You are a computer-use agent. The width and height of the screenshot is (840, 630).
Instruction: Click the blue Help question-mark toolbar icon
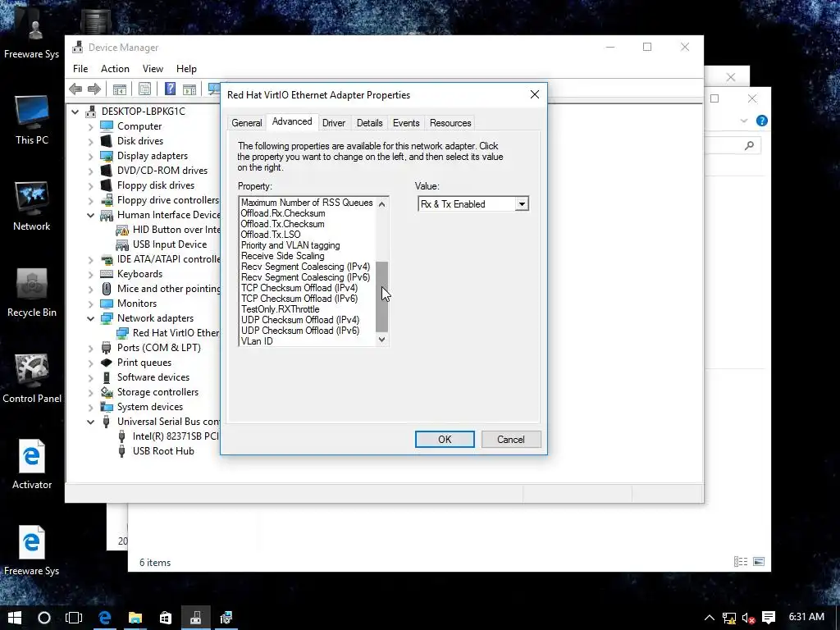(170, 89)
